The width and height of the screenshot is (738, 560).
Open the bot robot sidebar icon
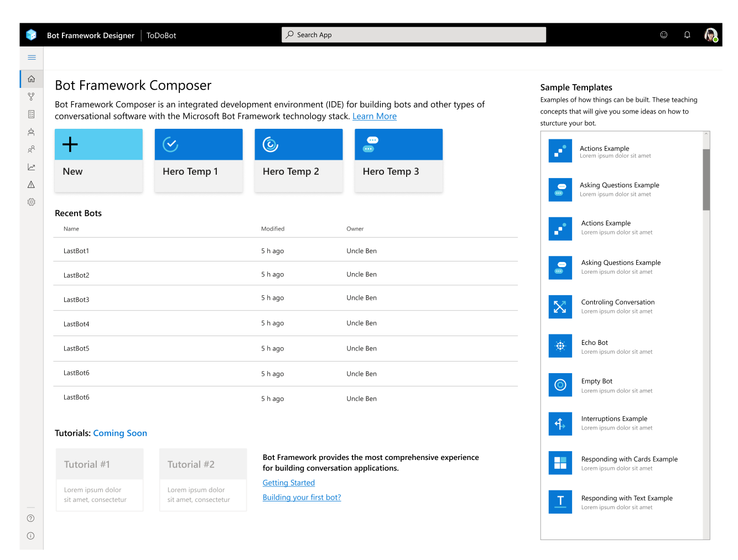[x=32, y=132]
